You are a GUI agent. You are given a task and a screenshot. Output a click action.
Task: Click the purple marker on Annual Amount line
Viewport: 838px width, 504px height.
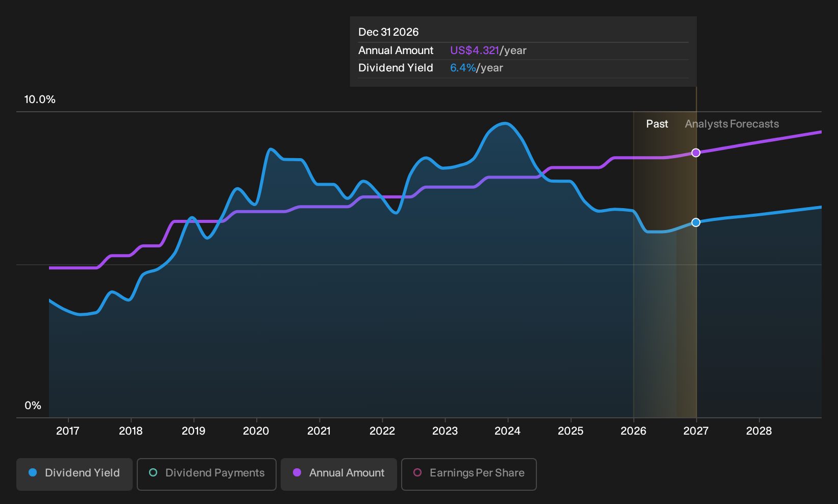[x=696, y=153]
